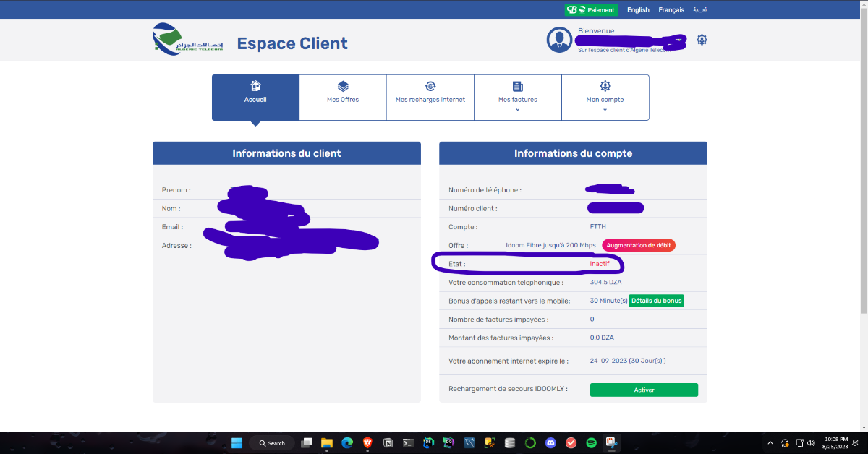868x454 pixels.
Task: Open the Mes recharges internet tab
Action: pos(430,99)
